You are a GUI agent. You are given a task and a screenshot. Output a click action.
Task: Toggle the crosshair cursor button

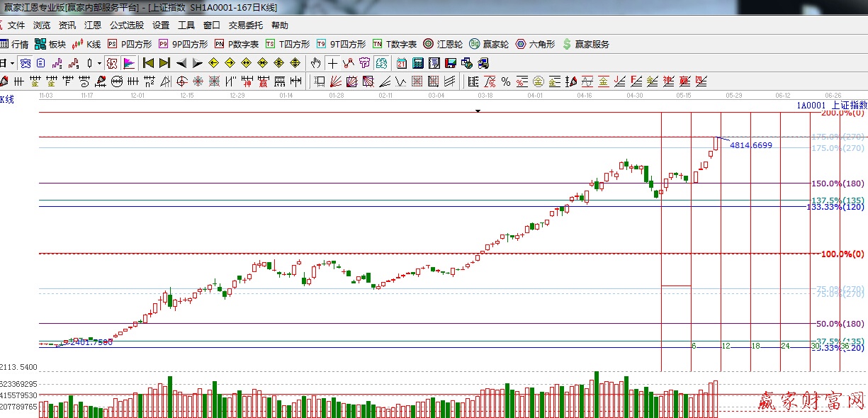point(332,63)
